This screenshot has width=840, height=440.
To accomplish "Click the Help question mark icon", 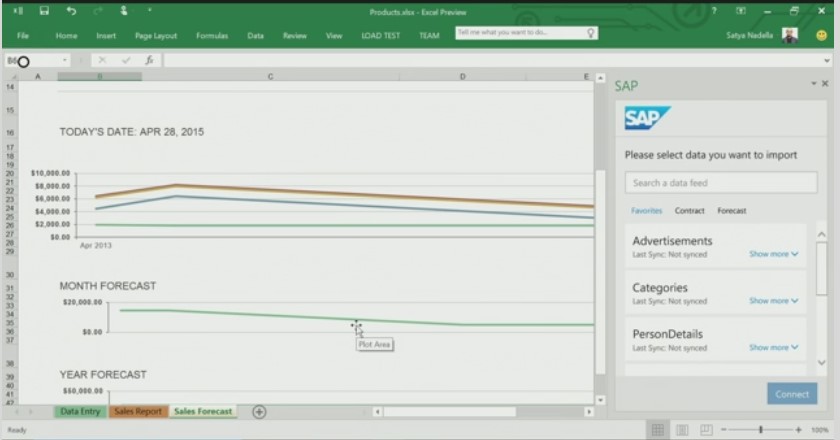I will 714,11.
